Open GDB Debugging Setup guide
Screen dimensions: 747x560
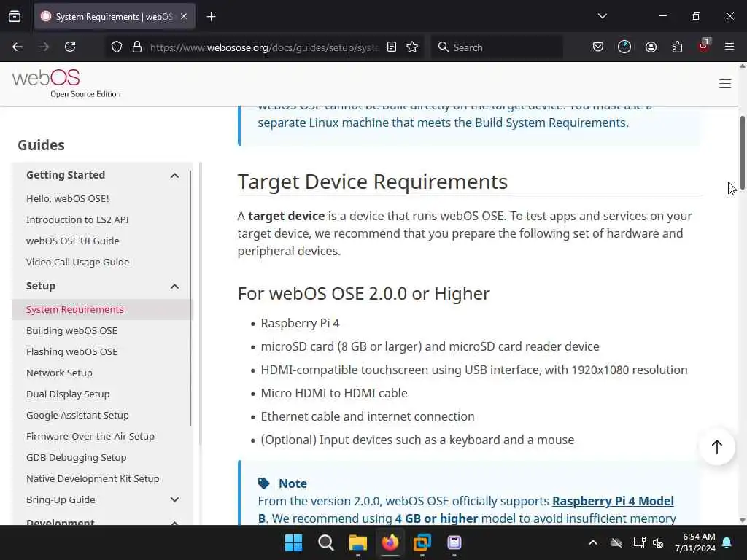click(76, 458)
